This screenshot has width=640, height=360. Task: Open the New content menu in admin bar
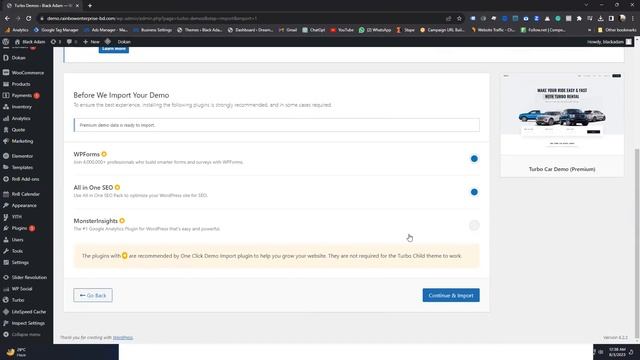pyautogui.click(x=91, y=42)
